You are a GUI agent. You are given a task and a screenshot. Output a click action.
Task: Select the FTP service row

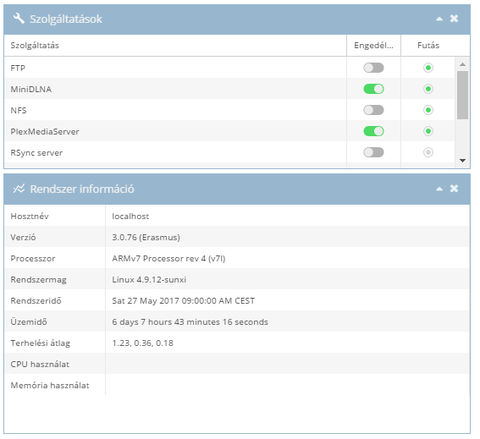[230, 68]
